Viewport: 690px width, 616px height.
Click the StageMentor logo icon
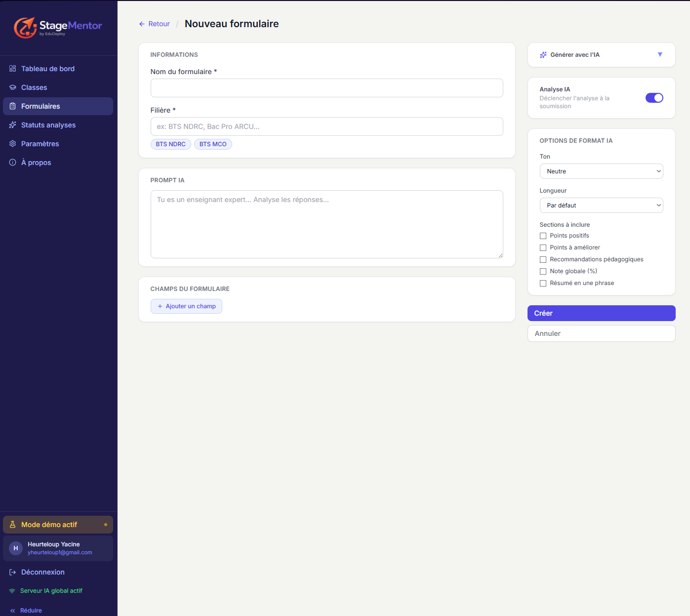point(25,28)
